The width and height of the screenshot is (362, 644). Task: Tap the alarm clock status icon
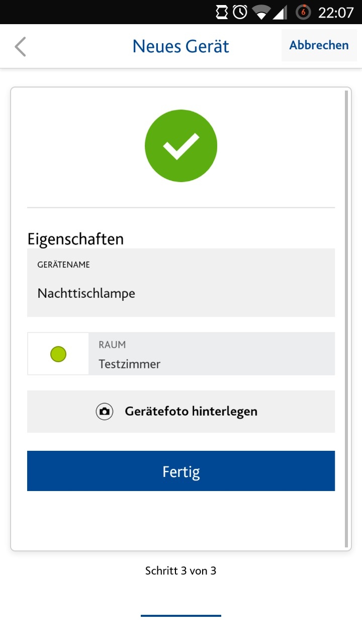point(240,12)
